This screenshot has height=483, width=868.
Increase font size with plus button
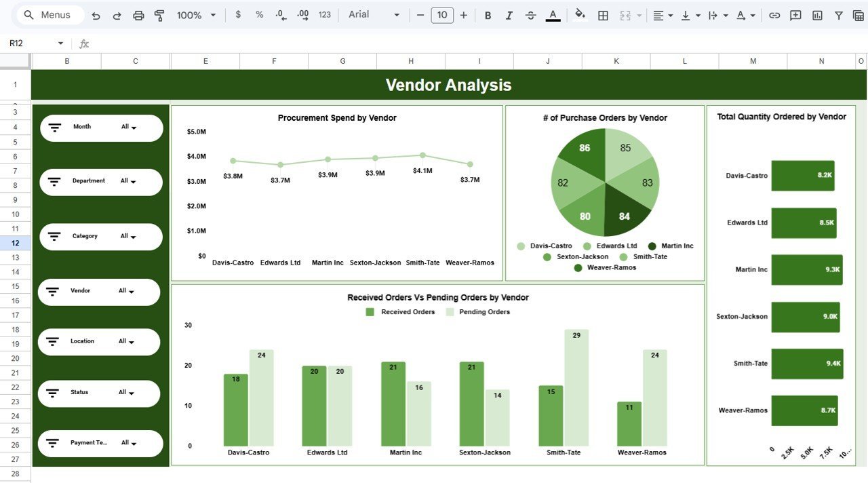pos(464,15)
